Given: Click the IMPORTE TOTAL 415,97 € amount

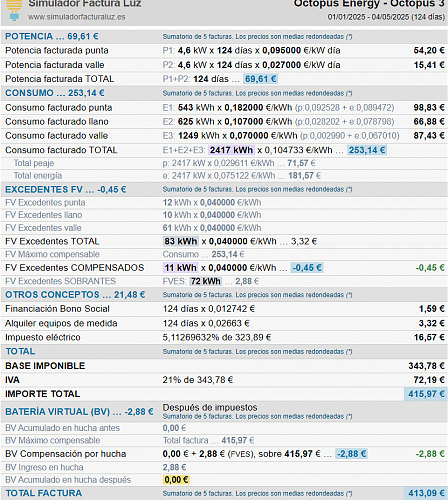Looking at the screenshot, I should 426,394.
